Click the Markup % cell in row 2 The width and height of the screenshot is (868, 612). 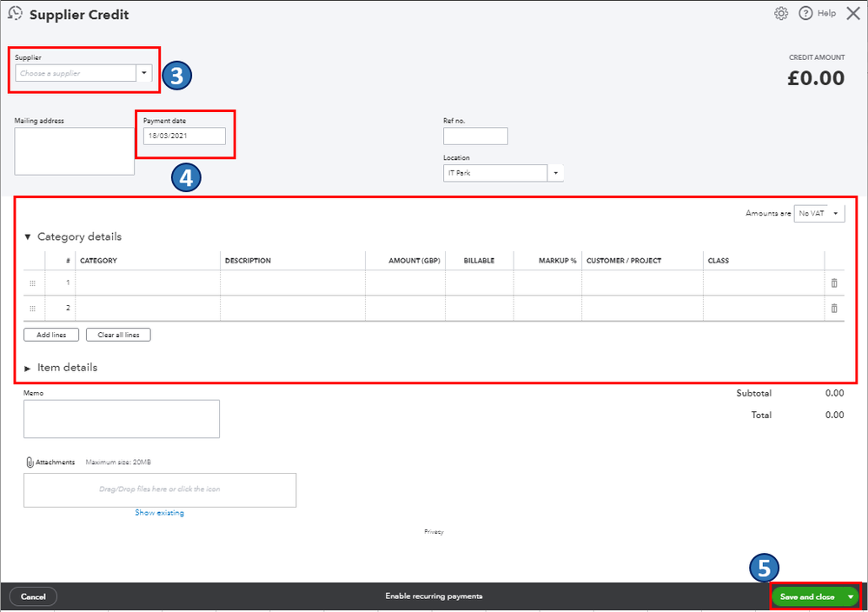coord(547,308)
